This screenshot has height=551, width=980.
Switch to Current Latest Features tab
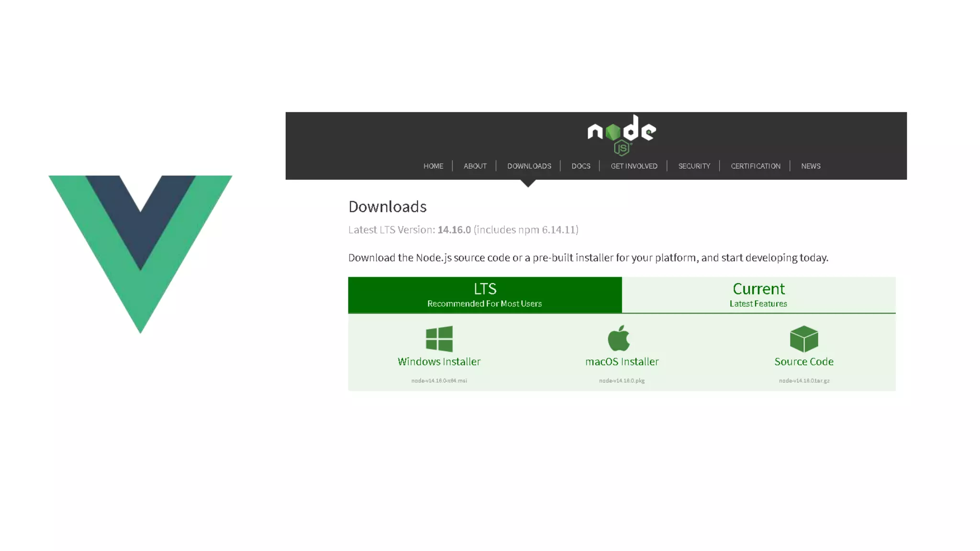tap(758, 295)
